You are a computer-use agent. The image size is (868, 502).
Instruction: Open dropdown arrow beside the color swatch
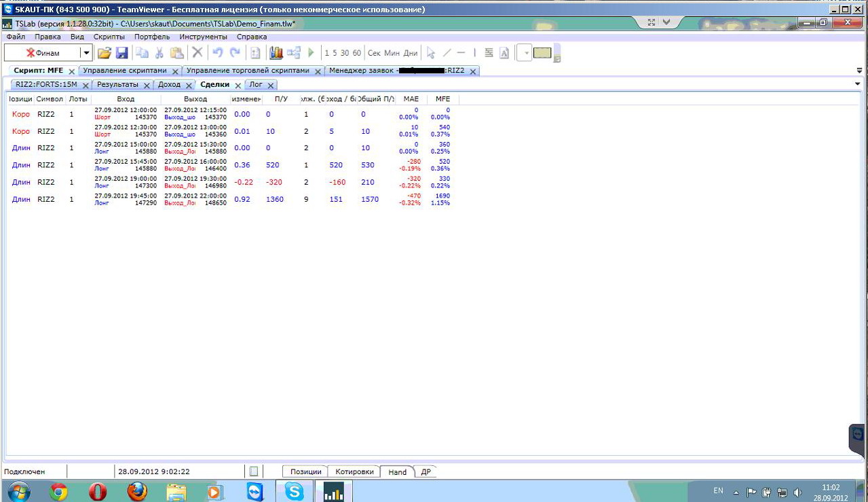(524, 53)
